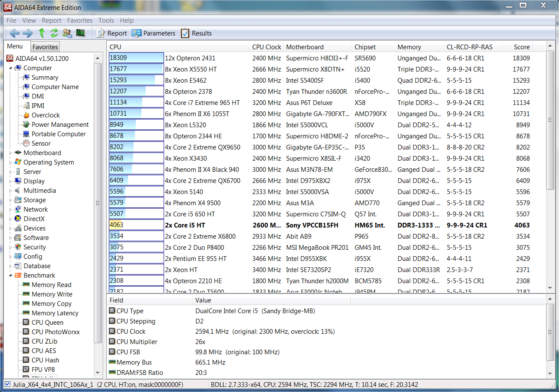
Task: Select CPU AES benchmark
Action: coord(44,351)
